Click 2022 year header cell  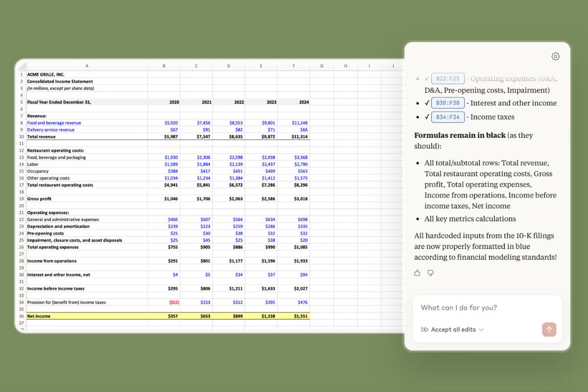[x=239, y=102]
